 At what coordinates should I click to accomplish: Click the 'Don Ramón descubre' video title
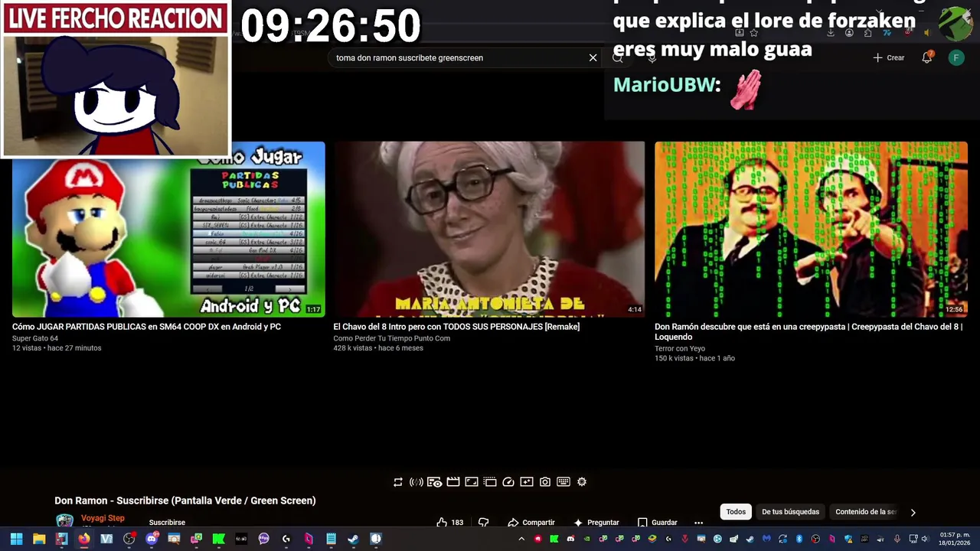pyautogui.click(x=808, y=331)
